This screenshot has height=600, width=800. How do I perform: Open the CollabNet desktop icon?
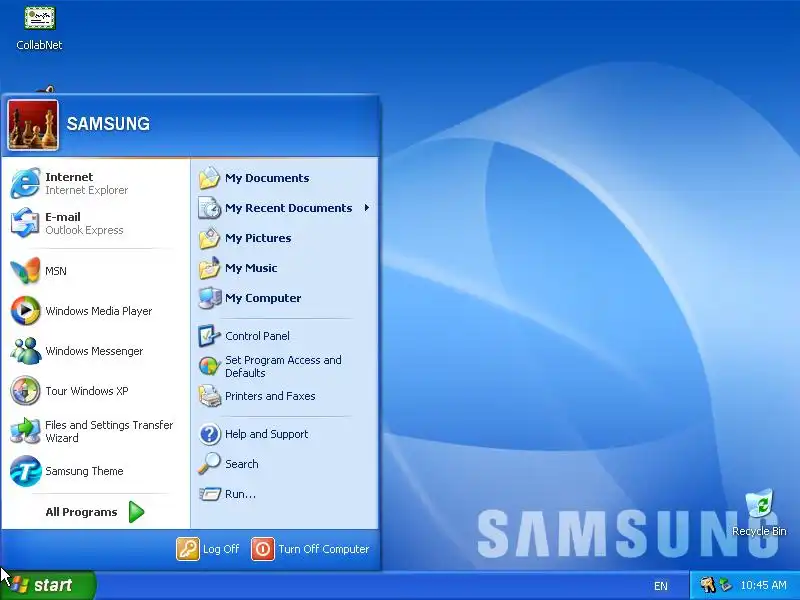(x=39, y=18)
